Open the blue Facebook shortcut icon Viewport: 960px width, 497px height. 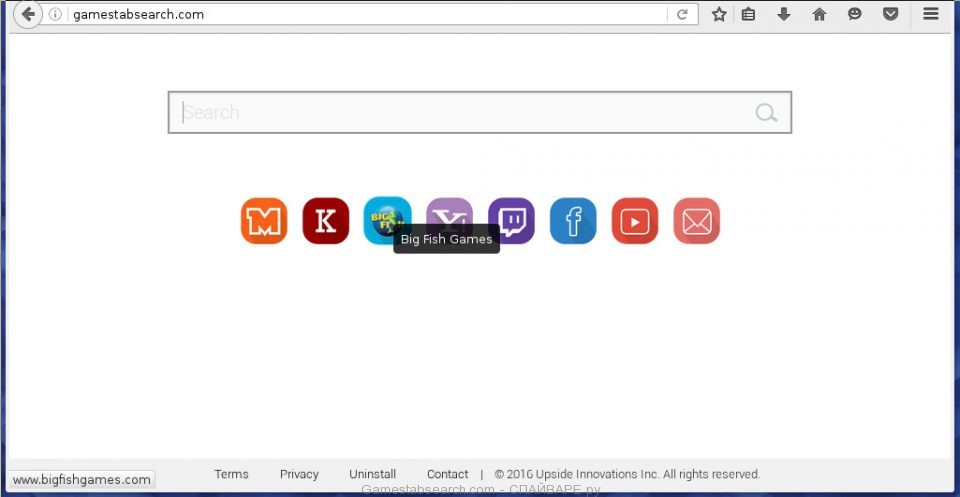pos(573,221)
